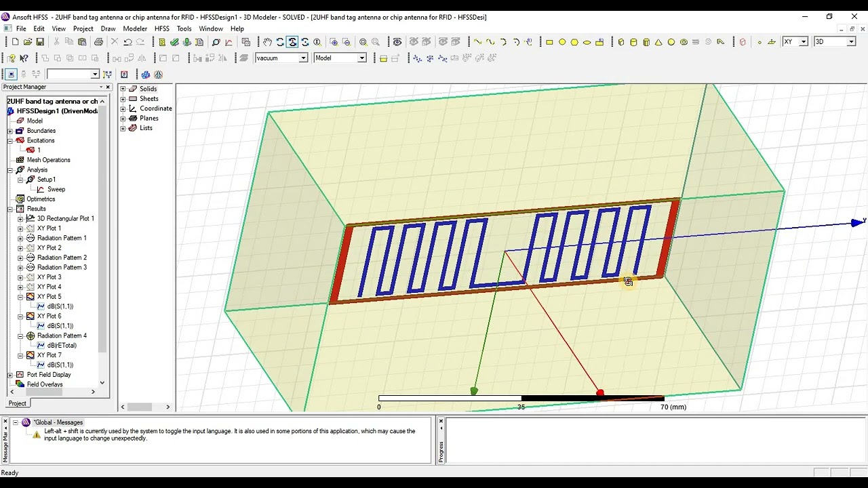Open the Modeler menu

(135, 28)
